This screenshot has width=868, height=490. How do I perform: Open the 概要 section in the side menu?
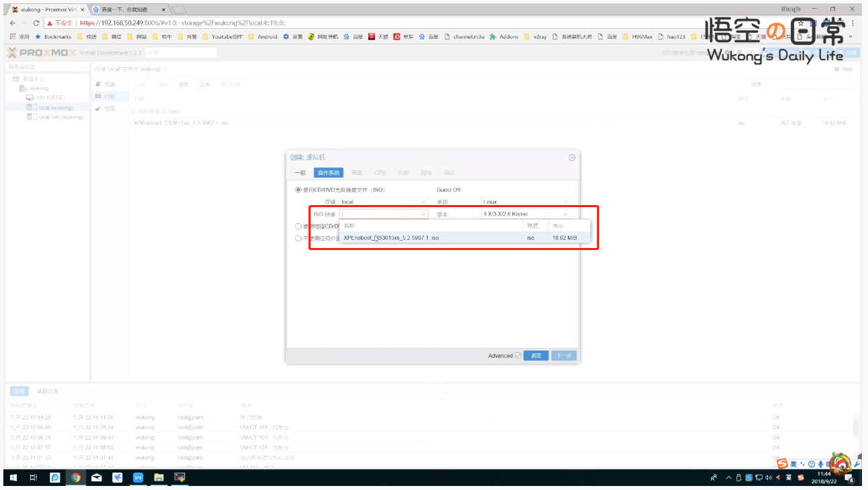[109, 84]
